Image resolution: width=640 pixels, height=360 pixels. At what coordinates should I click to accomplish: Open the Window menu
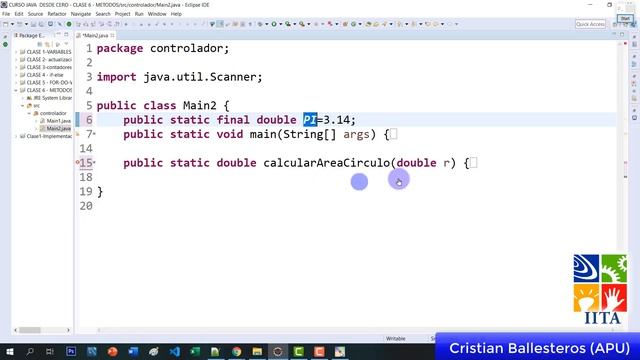click(157, 14)
